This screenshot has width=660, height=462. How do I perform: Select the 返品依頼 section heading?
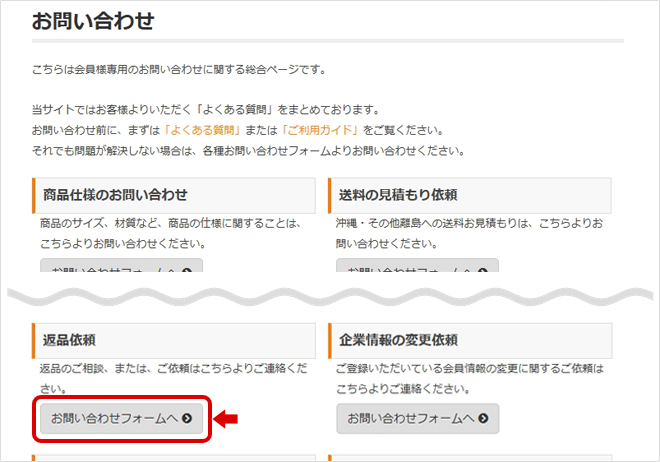pos(70,340)
